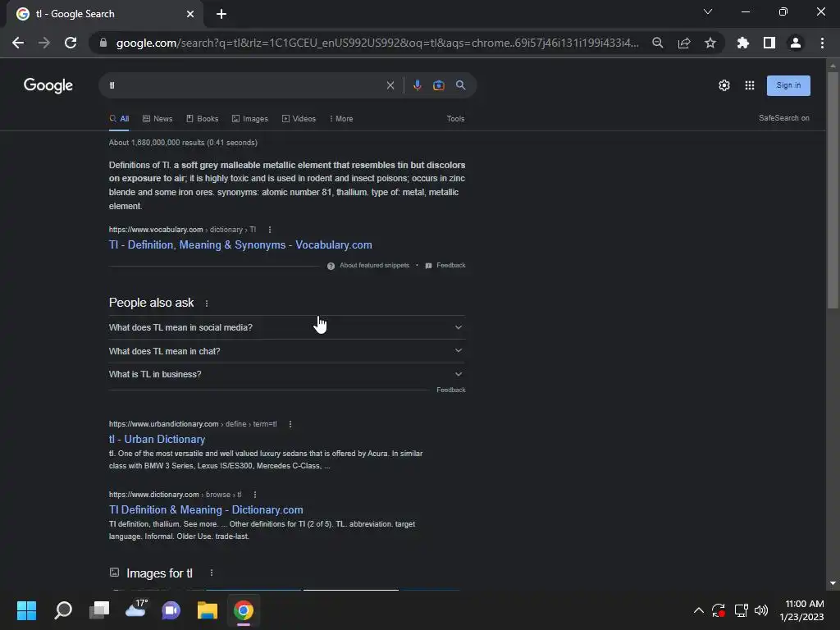Viewport: 840px width, 630px height.
Task: Open the clock showing 11:00 AM
Action: click(802, 610)
